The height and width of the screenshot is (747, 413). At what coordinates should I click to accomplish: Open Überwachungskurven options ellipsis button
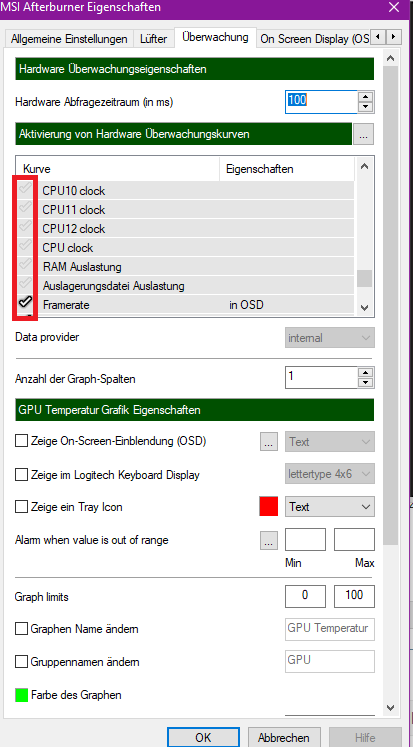coord(363,135)
